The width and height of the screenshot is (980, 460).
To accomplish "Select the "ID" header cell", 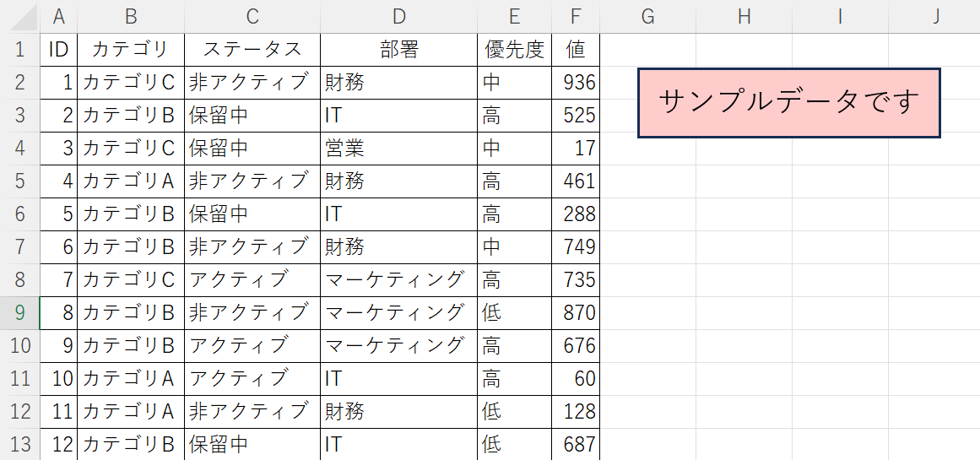I will click(x=58, y=50).
